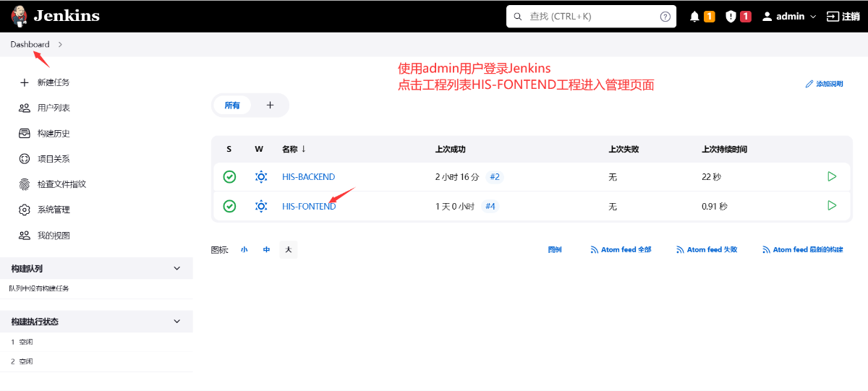The height and width of the screenshot is (391, 868).
Task: Open the 图例 legend link
Action: [x=555, y=250]
